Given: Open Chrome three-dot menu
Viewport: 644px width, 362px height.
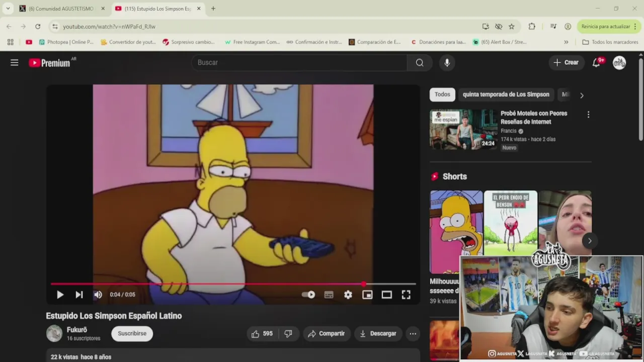Looking at the screenshot, I should (635, 27).
